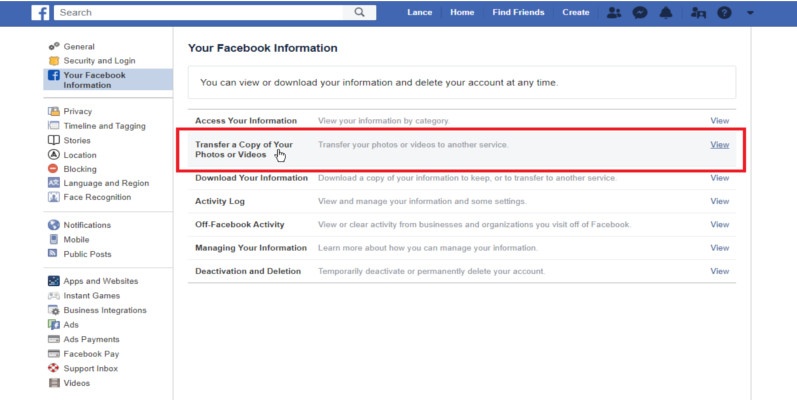797x400 pixels.
Task: Click the Ads icon in sidebar
Action: click(54, 324)
